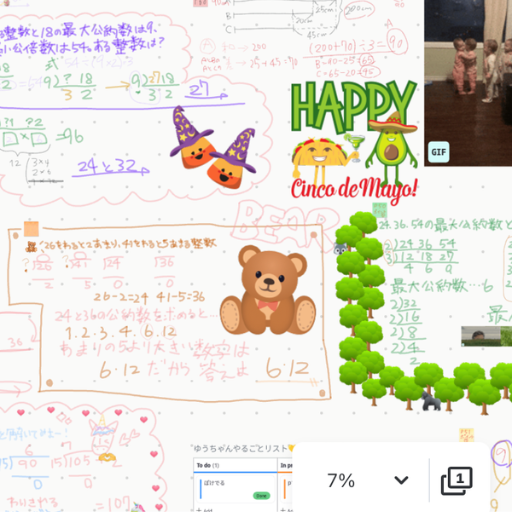The width and height of the screenshot is (512, 512).
Task: Select the yellow sticky note above zoom panel
Action: 466,436
